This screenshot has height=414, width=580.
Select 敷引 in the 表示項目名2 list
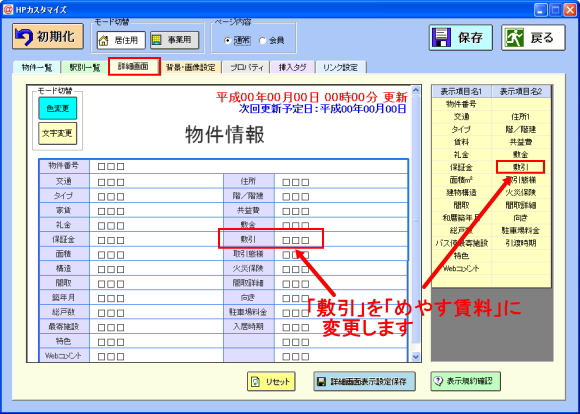520,167
